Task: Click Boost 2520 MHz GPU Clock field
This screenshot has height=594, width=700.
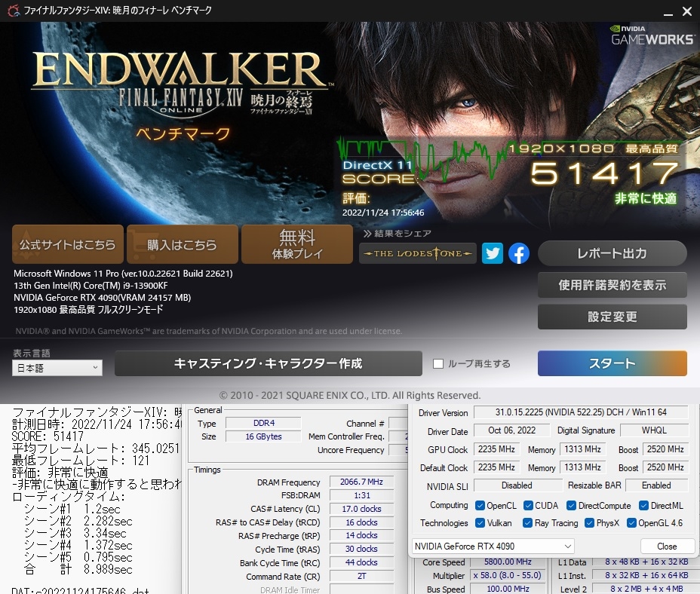Action: coord(665,449)
